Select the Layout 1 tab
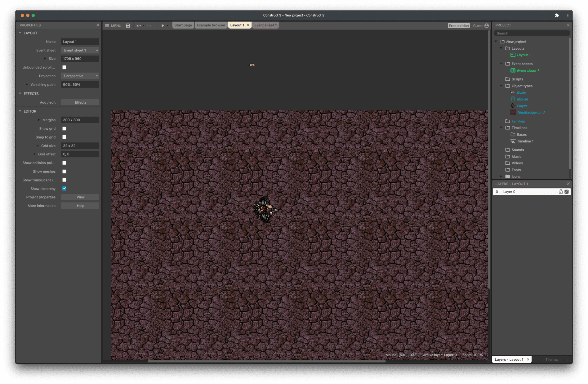Screen dimensions: 588x384 click(x=237, y=25)
